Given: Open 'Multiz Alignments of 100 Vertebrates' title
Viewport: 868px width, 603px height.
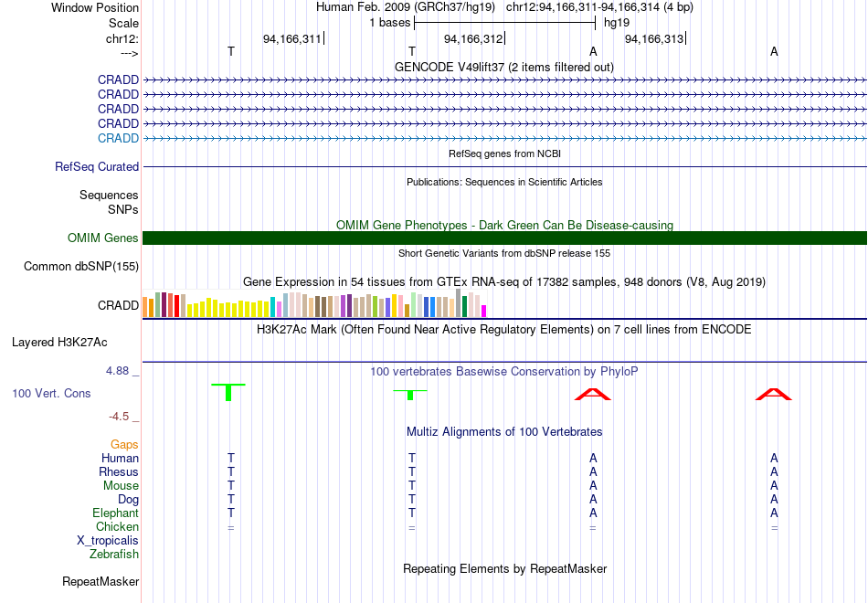Looking at the screenshot, I should click(x=504, y=432).
